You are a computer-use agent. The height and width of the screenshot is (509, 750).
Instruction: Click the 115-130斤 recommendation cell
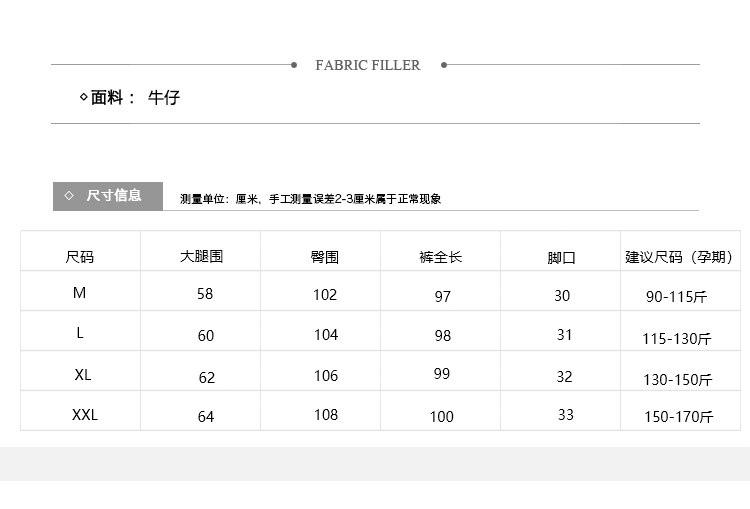pos(677,339)
